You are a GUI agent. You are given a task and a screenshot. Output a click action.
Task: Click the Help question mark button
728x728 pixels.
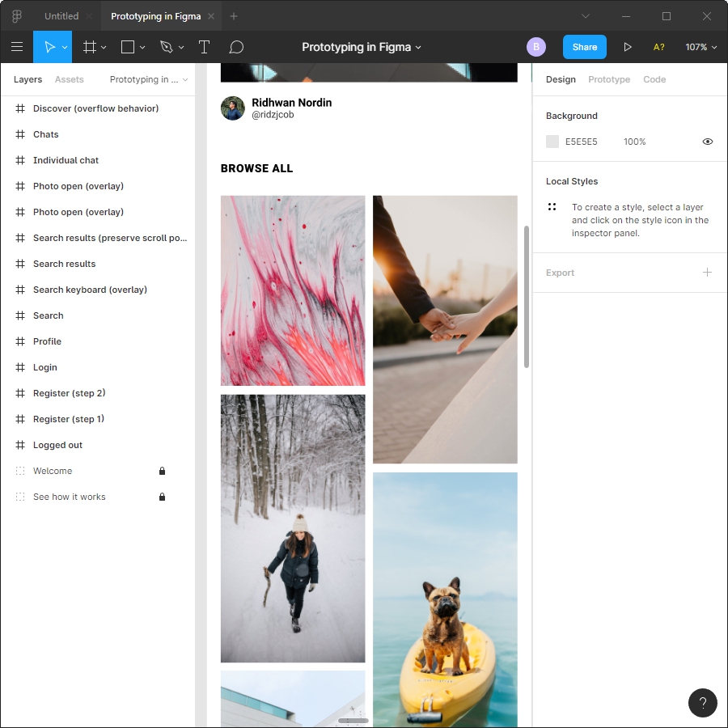(x=702, y=702)
